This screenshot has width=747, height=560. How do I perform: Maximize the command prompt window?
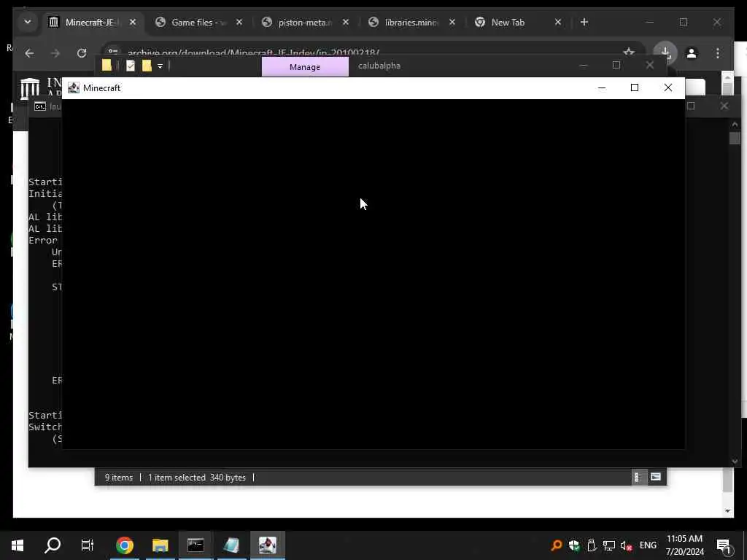tap(691, 106)
